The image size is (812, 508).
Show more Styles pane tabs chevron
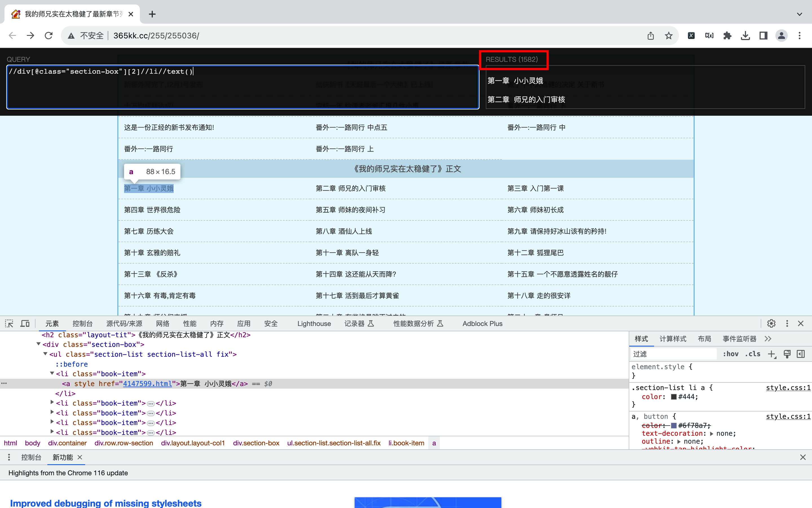tap(768, 339)
